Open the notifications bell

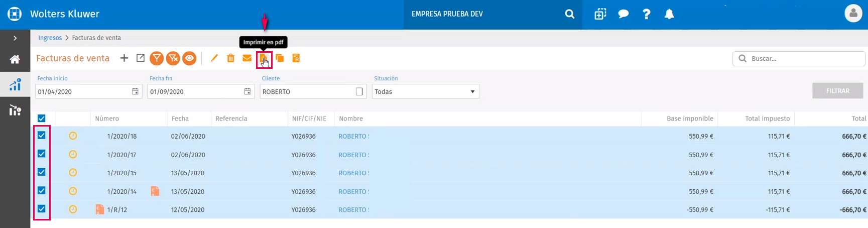[x=669, y=14]
